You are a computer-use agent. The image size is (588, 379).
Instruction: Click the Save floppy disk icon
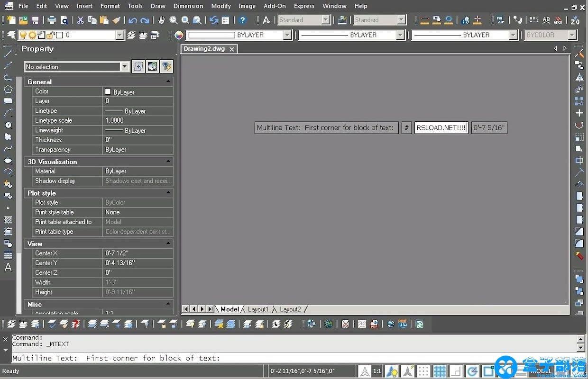(x=35, y=20)
